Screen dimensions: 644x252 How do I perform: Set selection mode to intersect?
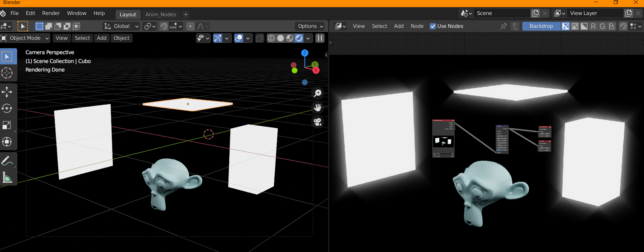[x=76, y=26]
